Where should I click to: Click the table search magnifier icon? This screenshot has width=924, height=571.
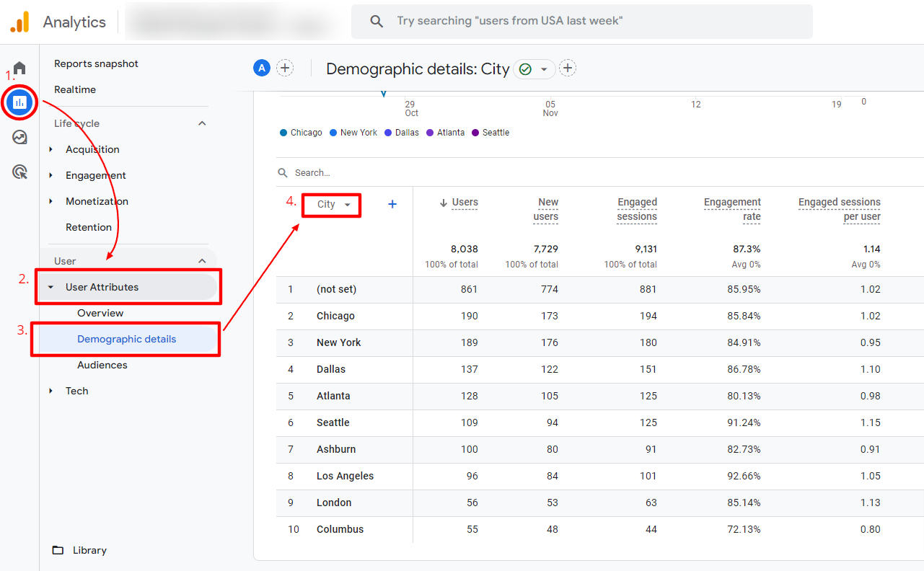(x=283, y=173)
